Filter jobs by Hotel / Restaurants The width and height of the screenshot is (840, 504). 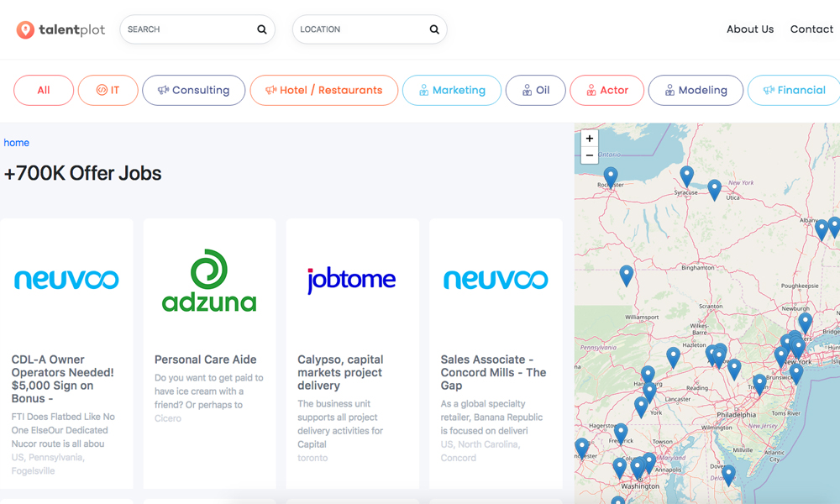tap(323, 91)
